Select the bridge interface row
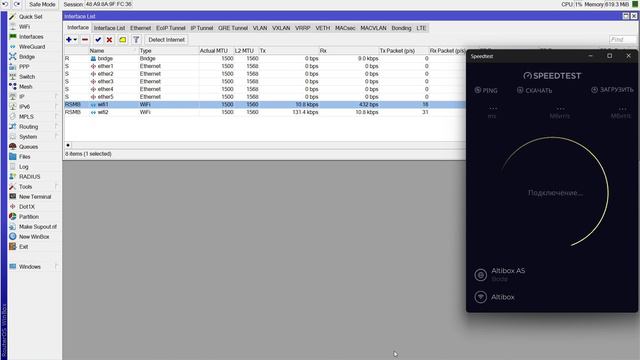640x360 pixels. pos(264,58)
